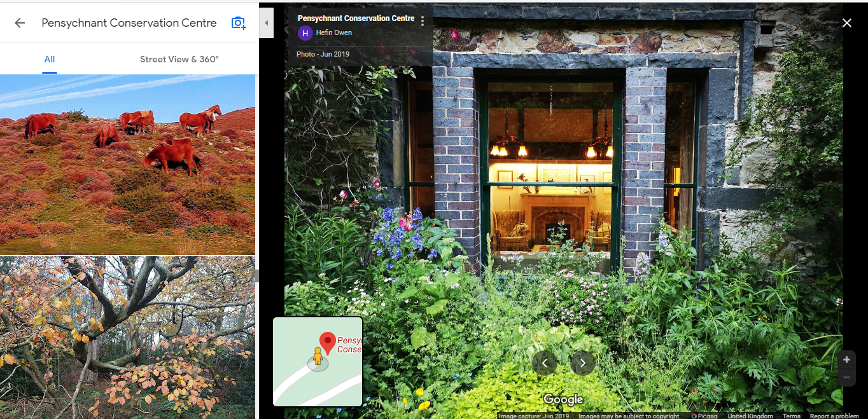Click the add photo camera icon
Viewport: 868px width, 419px height.
point(239,23)
